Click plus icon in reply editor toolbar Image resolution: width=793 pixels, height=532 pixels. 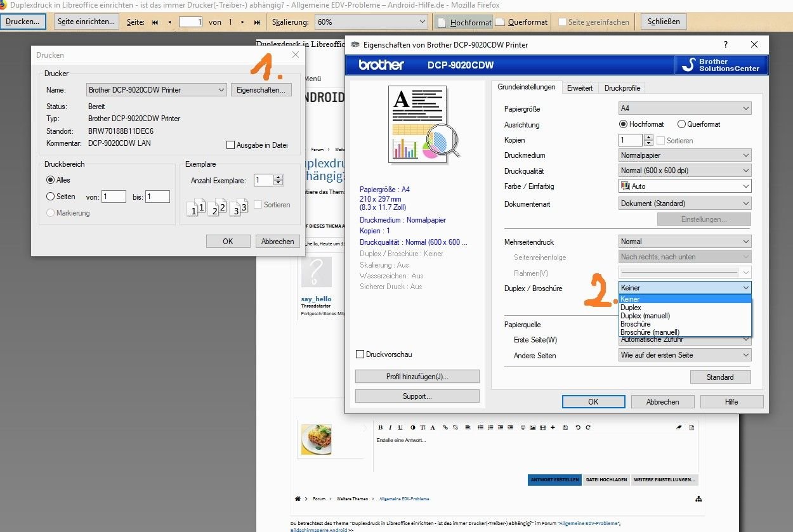553,427
